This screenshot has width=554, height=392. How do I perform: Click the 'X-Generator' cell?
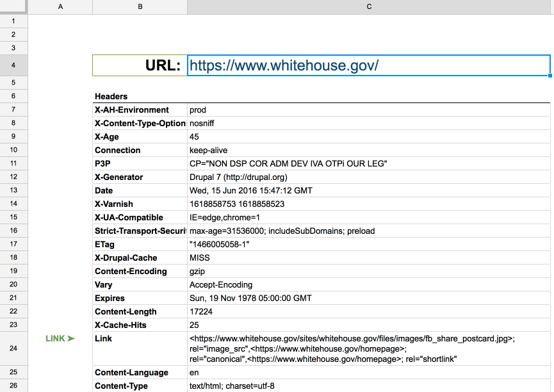pyautogui.click(x=140, y=177)
